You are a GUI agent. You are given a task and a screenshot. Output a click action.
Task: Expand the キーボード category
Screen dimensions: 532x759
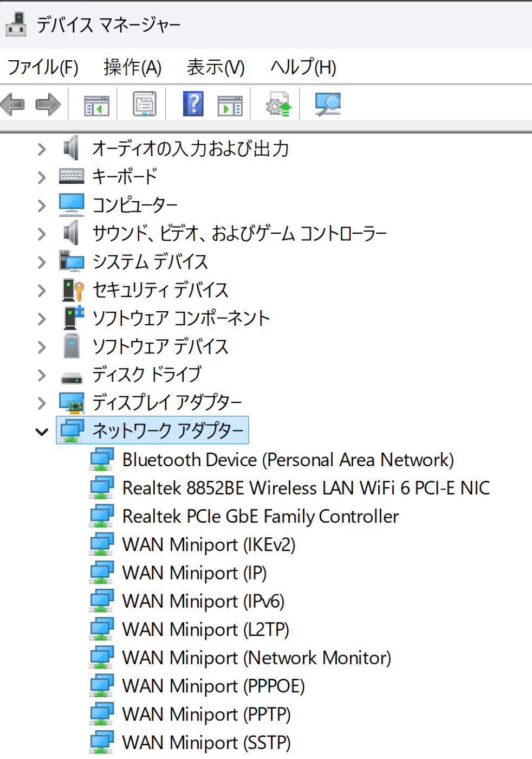tap(42, 177)
